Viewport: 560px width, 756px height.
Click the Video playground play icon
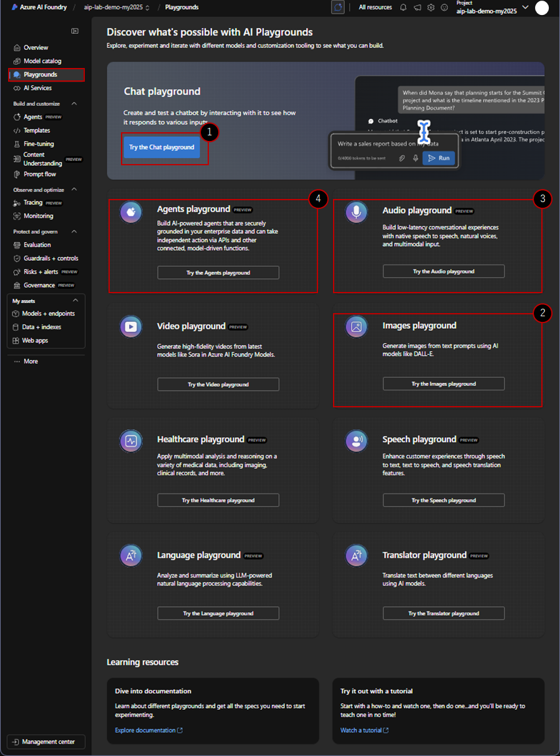[131, 327]
